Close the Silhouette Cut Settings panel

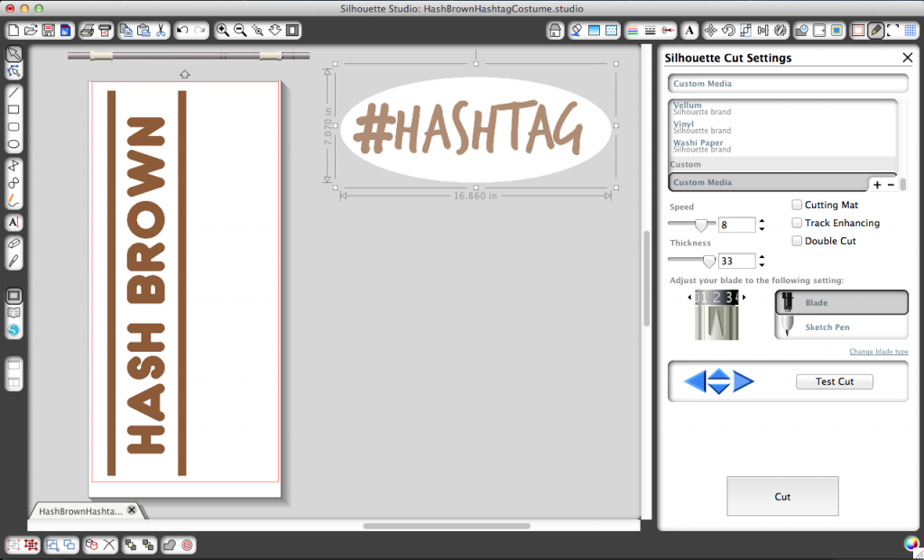pos(908,58)
